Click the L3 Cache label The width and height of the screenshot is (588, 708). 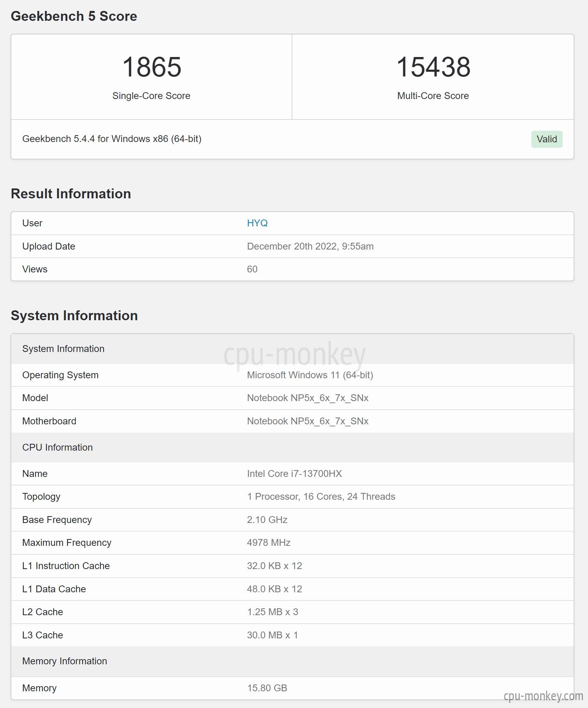coord(42,635)
